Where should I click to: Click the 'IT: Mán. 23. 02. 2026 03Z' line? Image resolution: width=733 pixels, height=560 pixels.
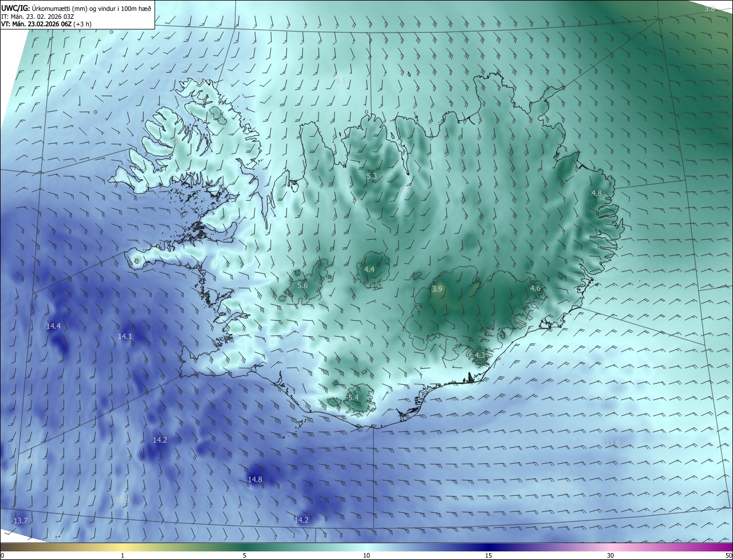pyautogui.click(x=38, y=16)
